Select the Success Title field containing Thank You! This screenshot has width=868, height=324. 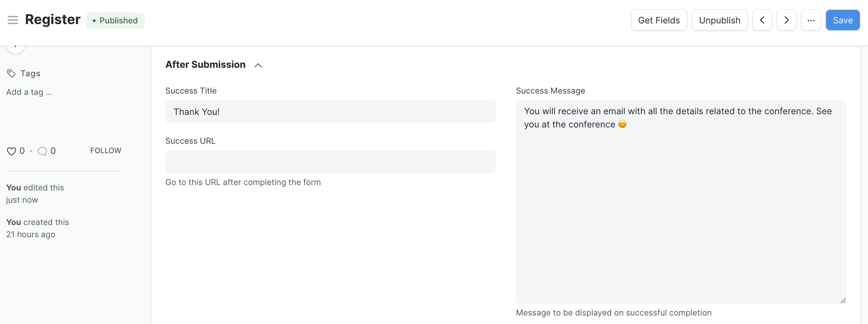pos(330,112)
